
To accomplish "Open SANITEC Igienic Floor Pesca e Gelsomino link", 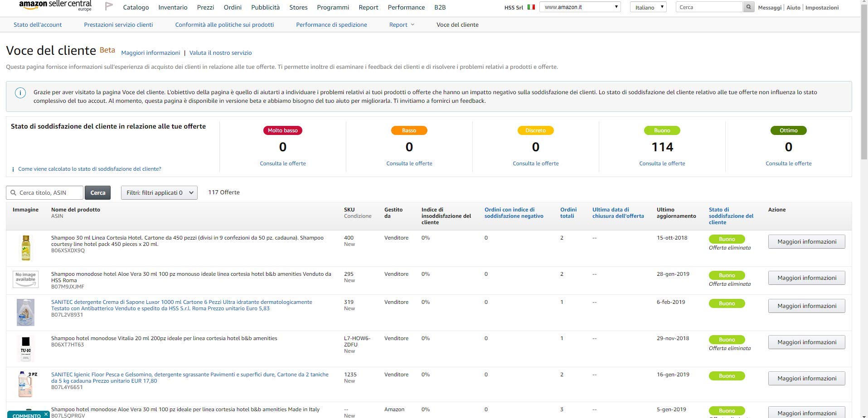I will pos(190,378).
